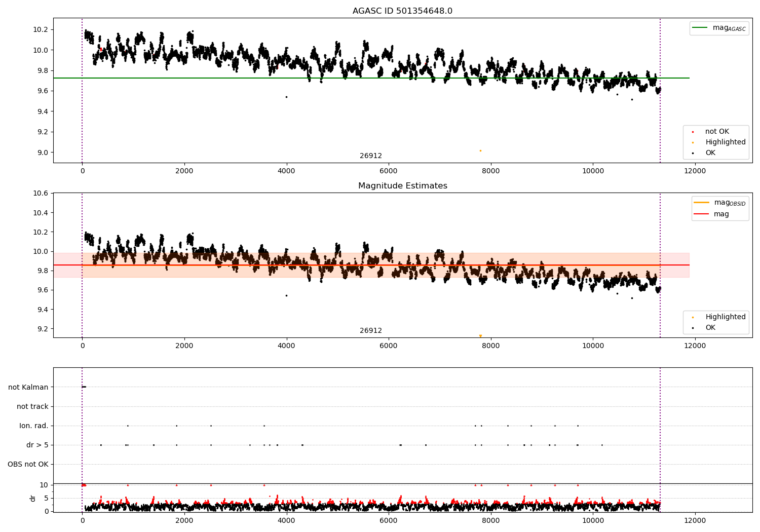Screen dimensions: 760x532
Task: Click the title 'AGASC ID 501354648.0'
Action: (x=402, y=11)
